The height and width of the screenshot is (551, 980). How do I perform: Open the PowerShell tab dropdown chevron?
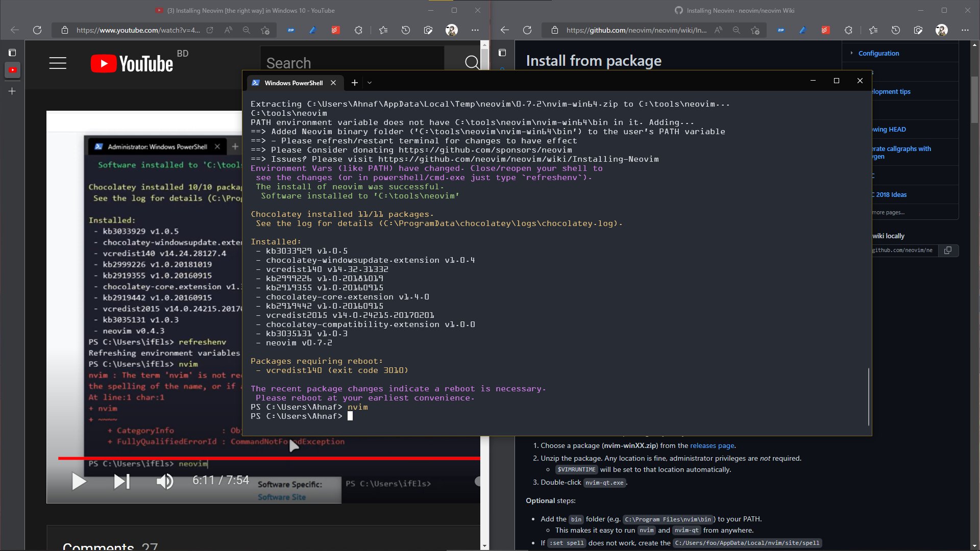[370, 83]
